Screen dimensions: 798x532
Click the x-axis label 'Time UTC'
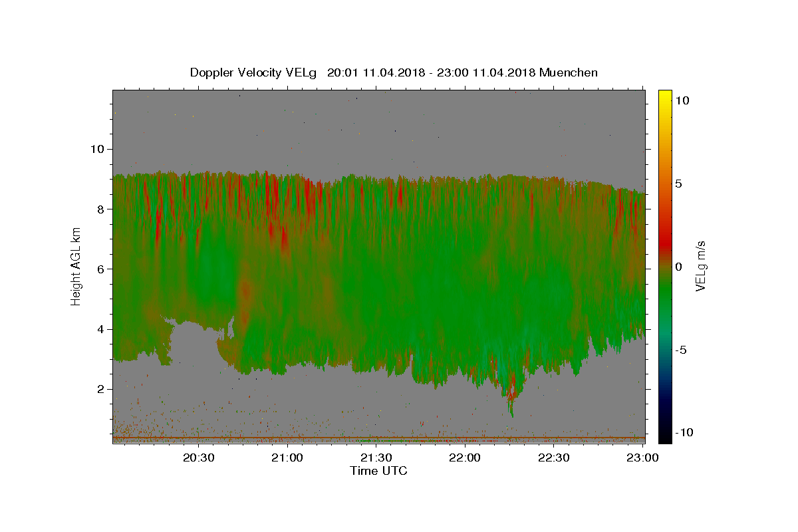(x=379, y=471)
